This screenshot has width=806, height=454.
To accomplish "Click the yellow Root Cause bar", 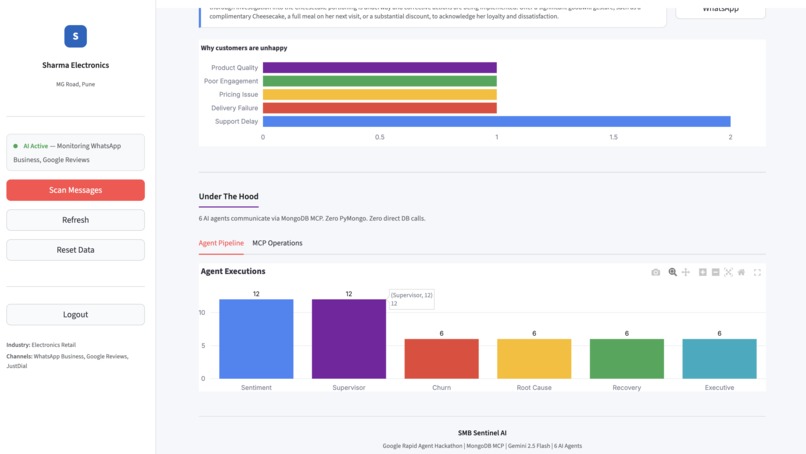I will coord(534,359).
